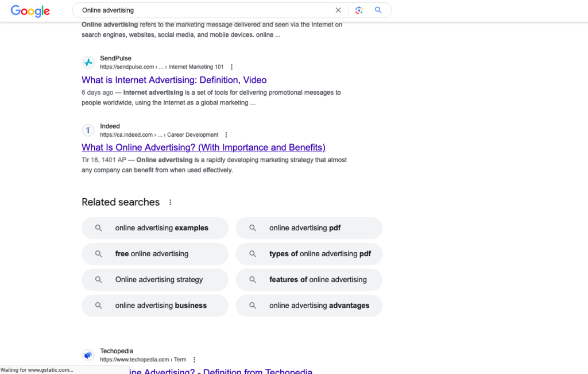The height and width of the screenshot is (374, 588).
Task: Click 'Waiting for www.gstatic.com...' status text
Action: [37, 370]
